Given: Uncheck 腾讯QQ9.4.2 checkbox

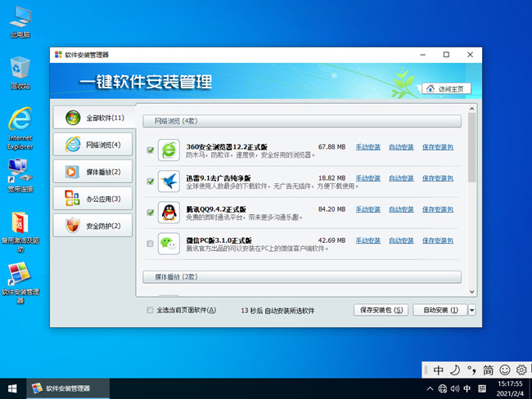Looking at the screenshot, I should click(151, 213).
